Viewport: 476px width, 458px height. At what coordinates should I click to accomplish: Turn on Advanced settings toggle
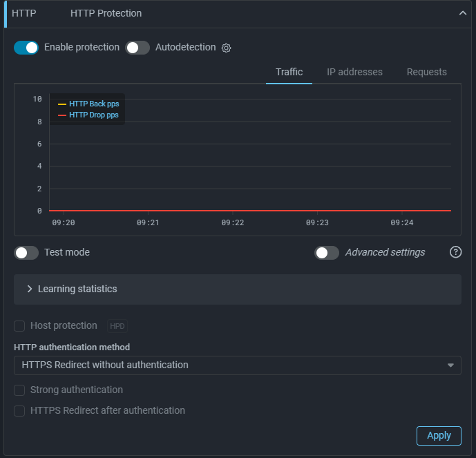(x=327, y=253)
